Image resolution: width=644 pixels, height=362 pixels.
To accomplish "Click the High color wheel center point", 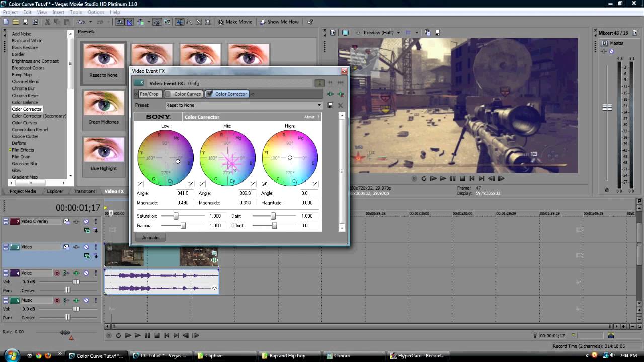I will coord(290,158).
